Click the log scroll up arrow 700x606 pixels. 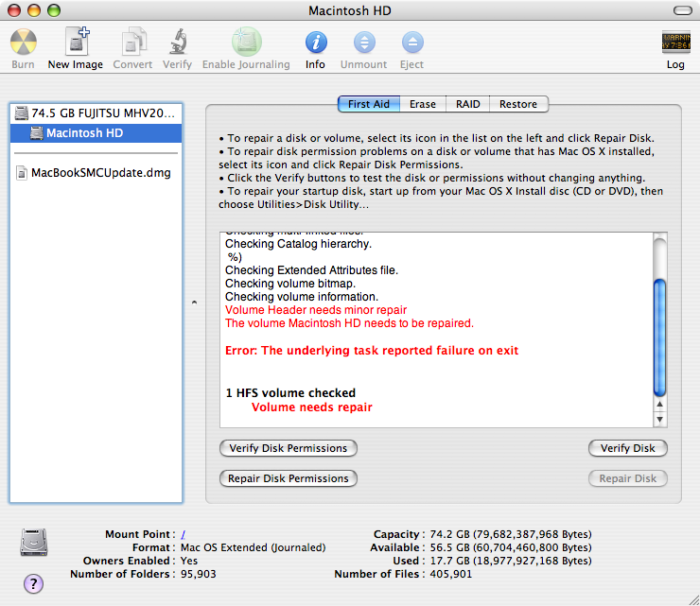coord(660,405)
